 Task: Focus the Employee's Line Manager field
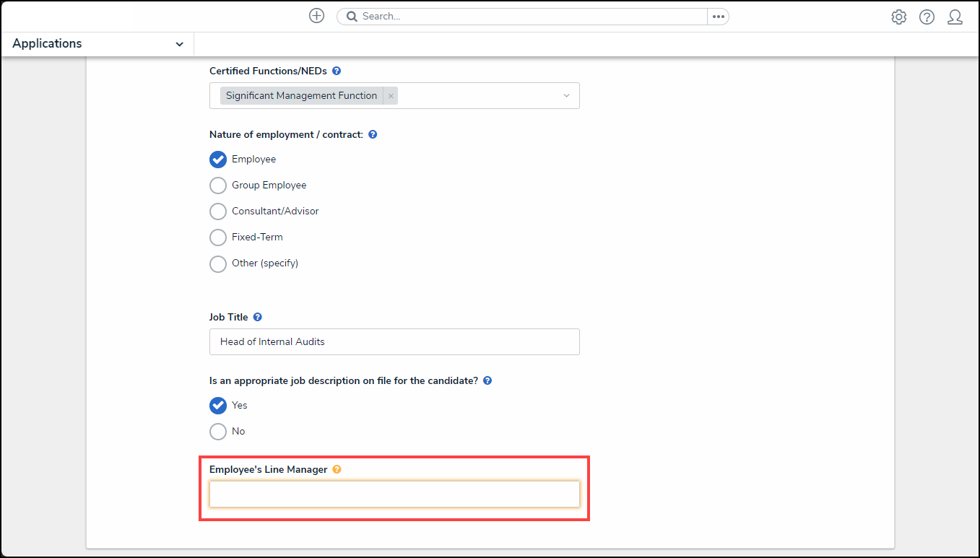click(x=394, y=494)
